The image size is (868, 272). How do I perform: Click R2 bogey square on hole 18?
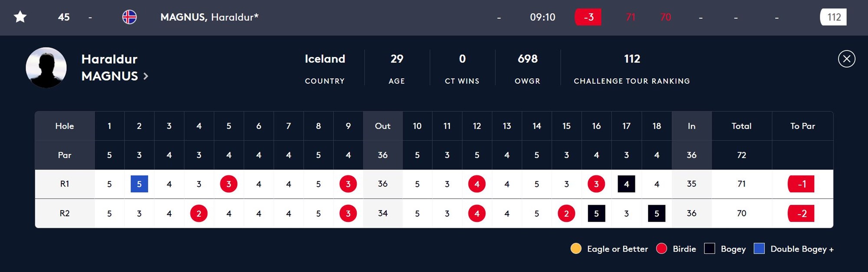coord(657,213)
